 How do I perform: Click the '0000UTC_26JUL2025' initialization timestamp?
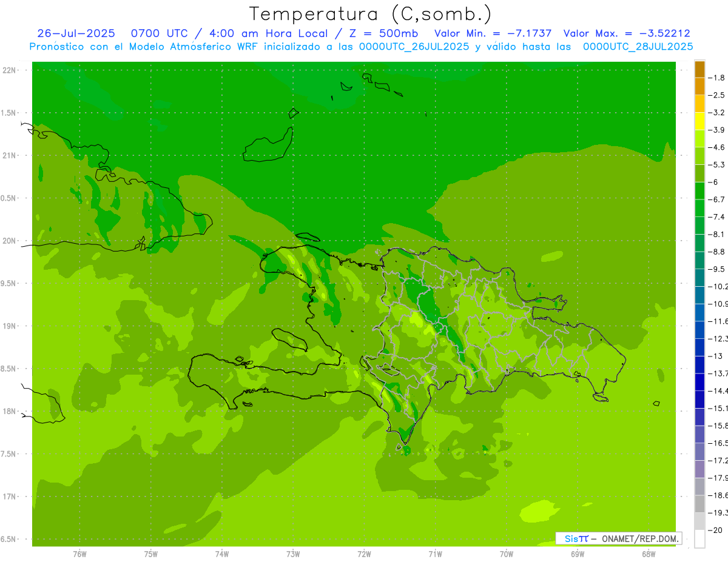[414, 47]
